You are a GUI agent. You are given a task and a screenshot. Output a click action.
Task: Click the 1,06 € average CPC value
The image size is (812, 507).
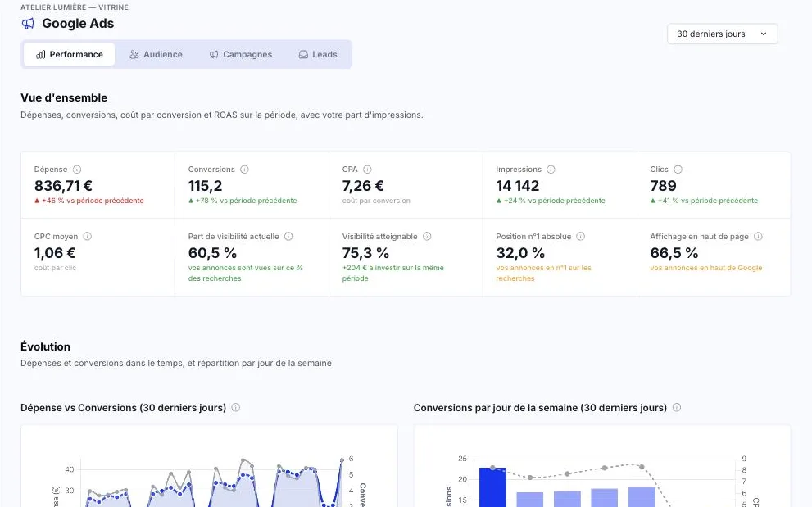click(55, 253)
